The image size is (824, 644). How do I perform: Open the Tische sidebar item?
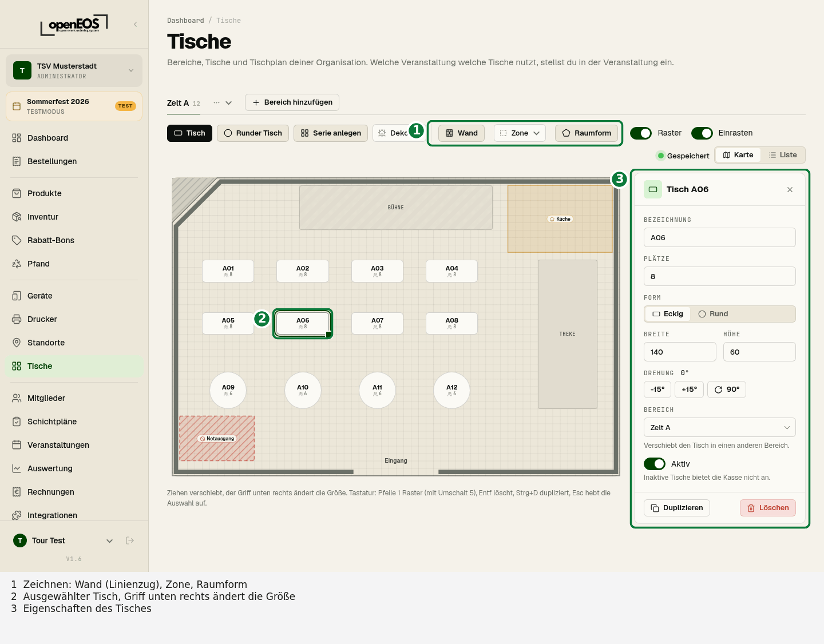[x=74, y=366]
